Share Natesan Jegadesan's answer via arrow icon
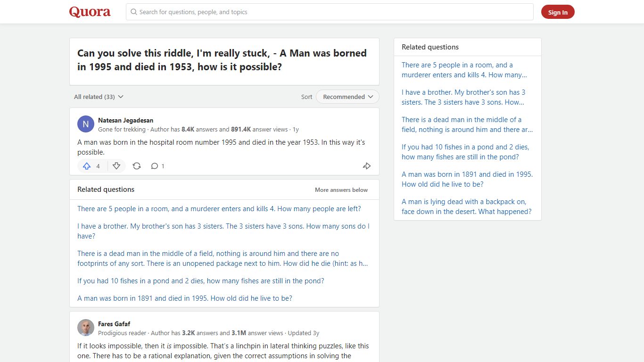 (367, 166)
